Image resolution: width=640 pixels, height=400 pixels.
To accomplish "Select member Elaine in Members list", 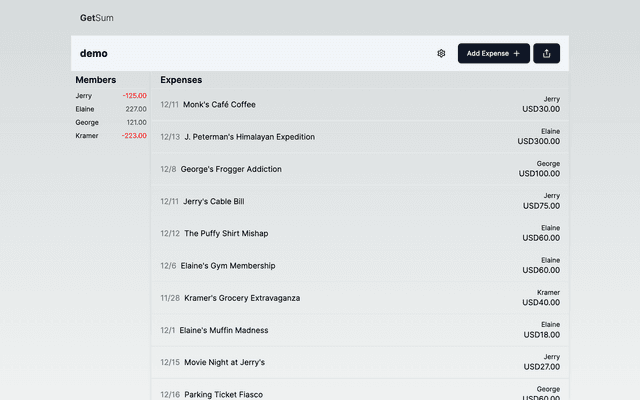I will [85, 109].
